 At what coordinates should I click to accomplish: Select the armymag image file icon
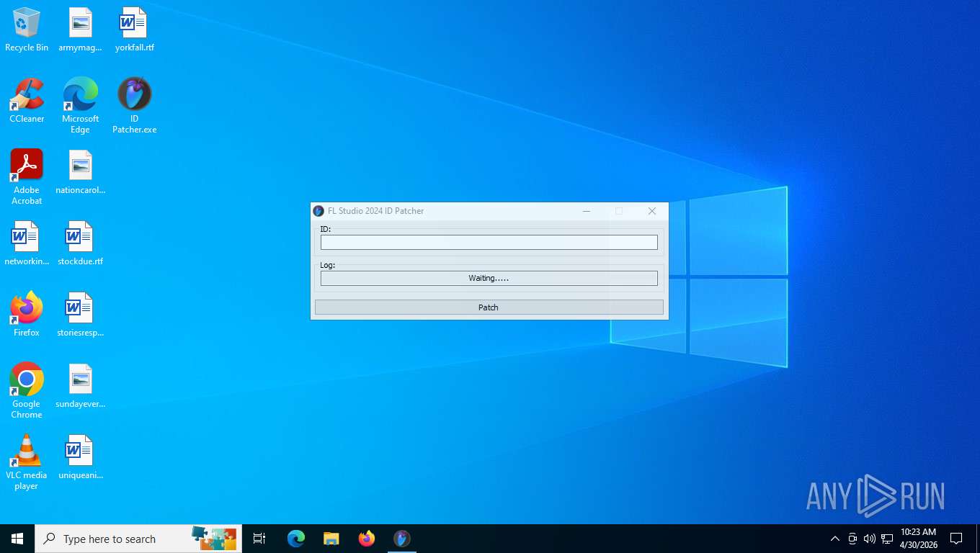[80, 30]
